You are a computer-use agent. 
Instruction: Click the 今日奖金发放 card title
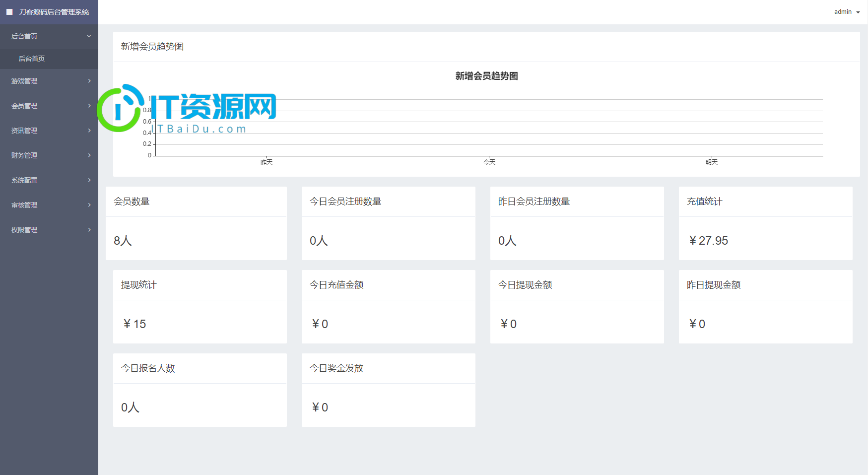[x=336, y=368]
